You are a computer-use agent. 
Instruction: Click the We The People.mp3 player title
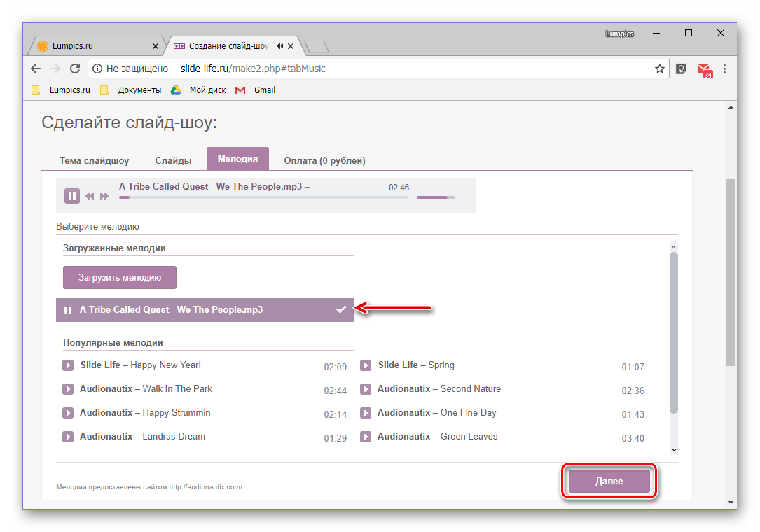click(214, 186)
